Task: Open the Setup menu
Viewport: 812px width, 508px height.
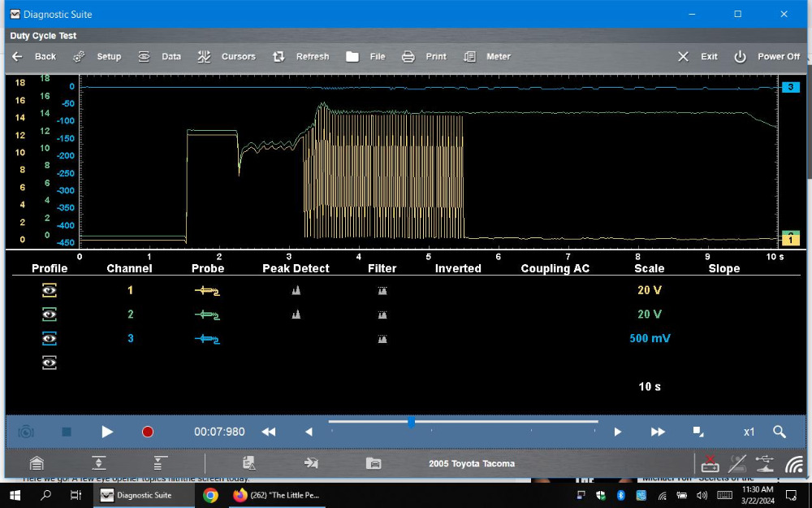Action: pos(97,57)
